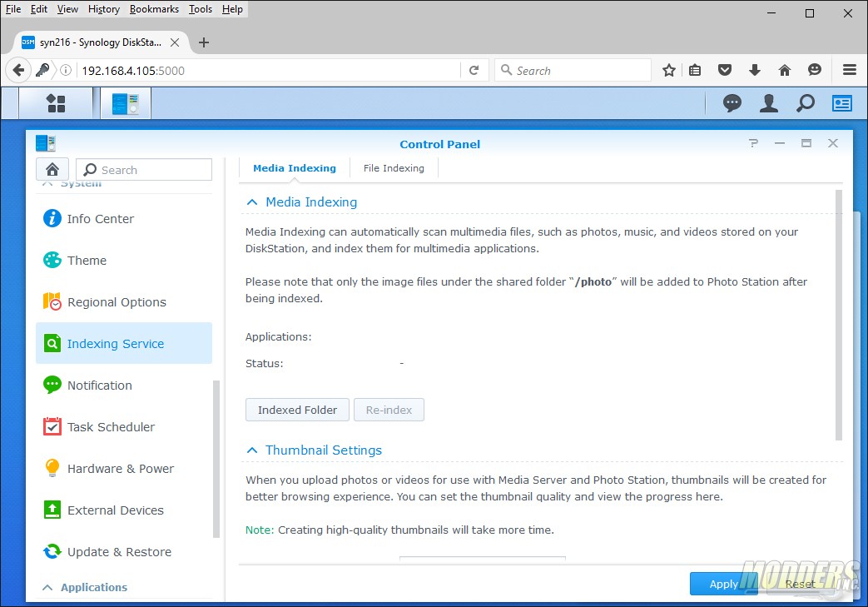Open Update & Restore settings
Screen dimensions: 868x607
125,551
